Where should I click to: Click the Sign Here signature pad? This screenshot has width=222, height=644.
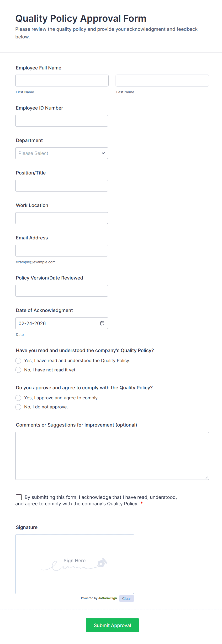(x=74, y=564)
